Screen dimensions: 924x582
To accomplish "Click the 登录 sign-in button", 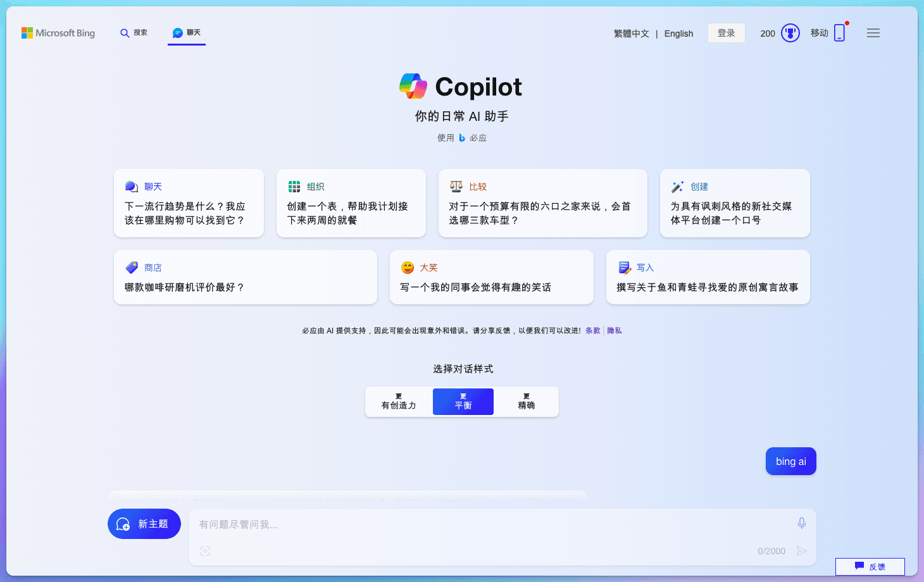I will (x=727, y=33).
